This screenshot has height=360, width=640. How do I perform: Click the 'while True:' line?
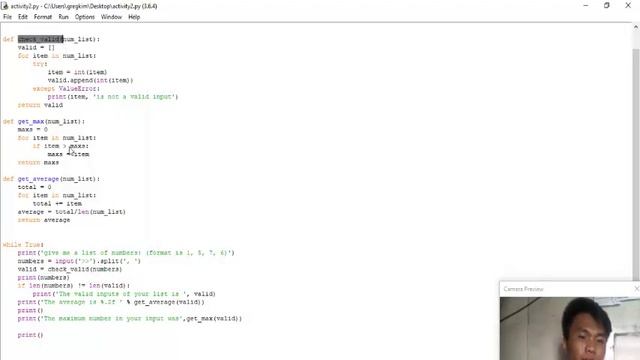[x=23, y=244]
